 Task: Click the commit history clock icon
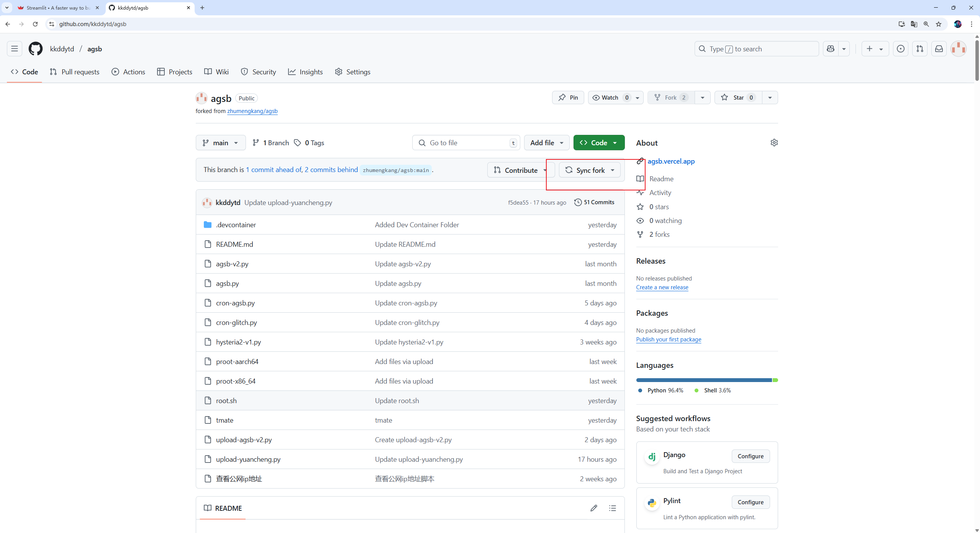click(x=578, y=202)
